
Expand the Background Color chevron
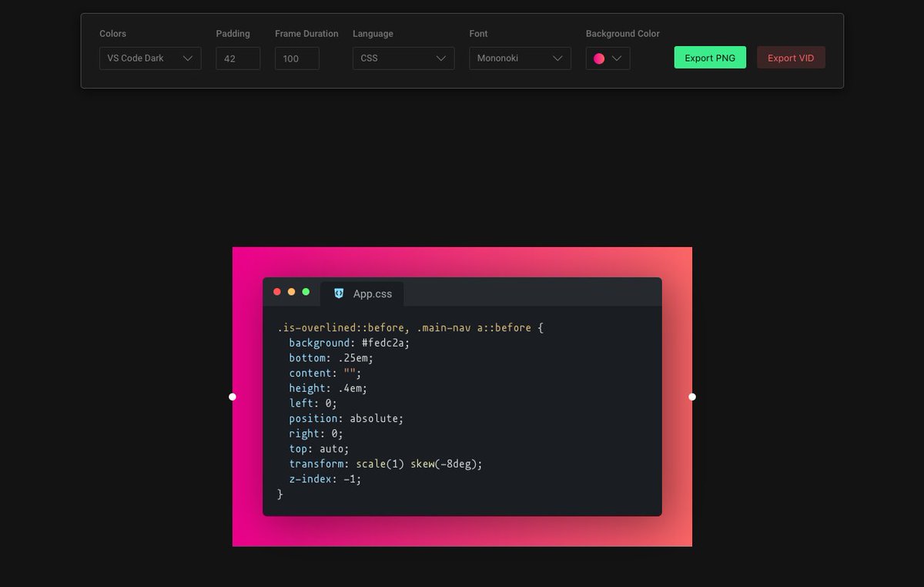(x=616, y=58)
